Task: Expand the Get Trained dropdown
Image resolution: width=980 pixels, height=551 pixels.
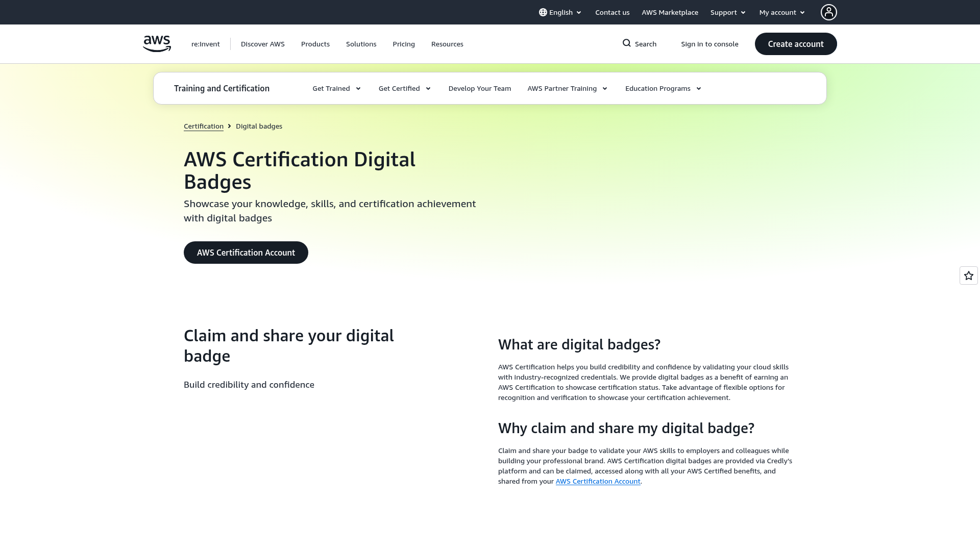Action: [337, 88]
